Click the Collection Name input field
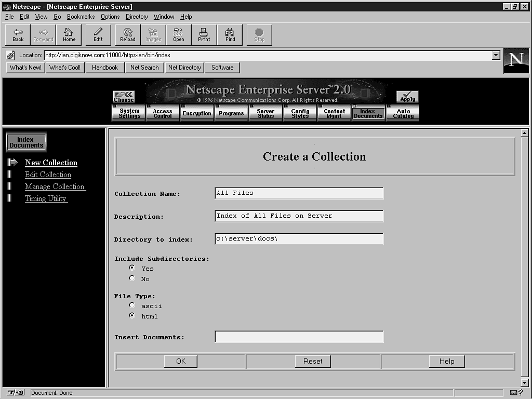 pos(299,193)
